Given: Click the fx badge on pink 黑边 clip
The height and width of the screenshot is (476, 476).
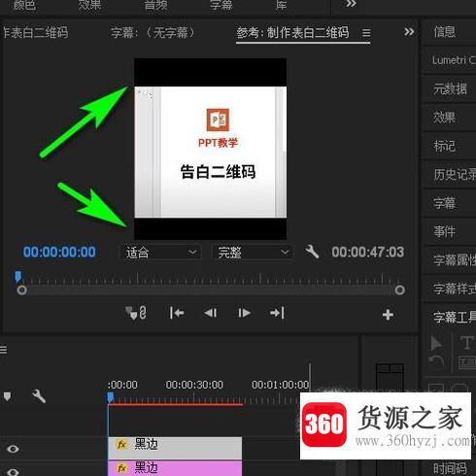Looking at the screenshot, I should tap(121, 468).
